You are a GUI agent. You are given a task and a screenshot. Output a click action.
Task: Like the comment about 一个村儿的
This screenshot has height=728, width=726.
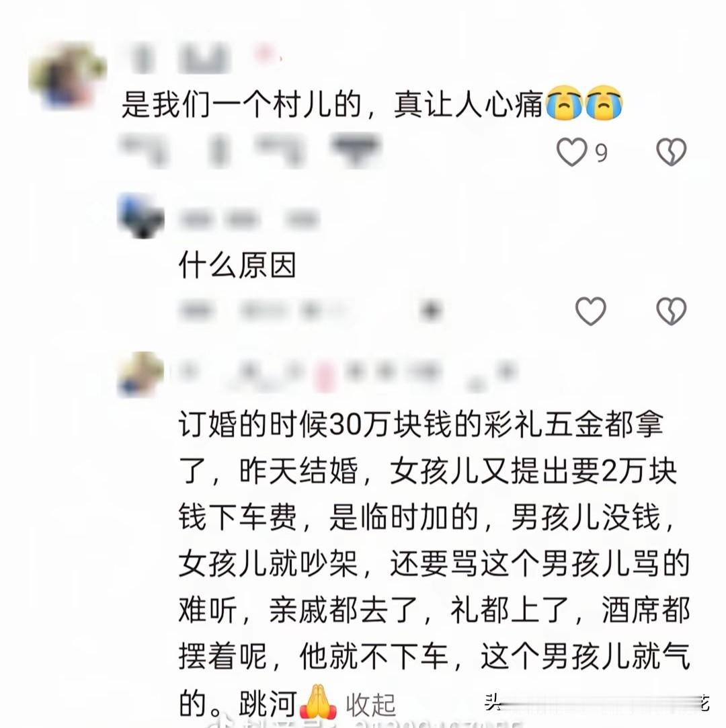(x=571, y=152)
